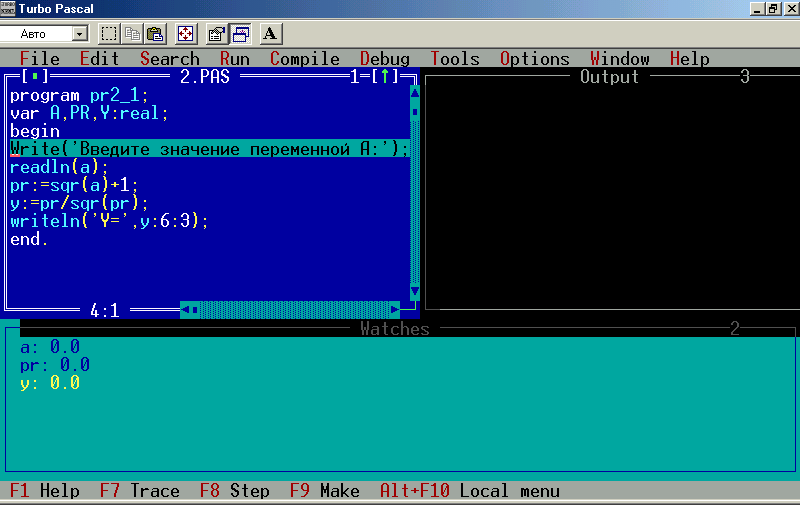Activate the Watches window title

coord(394,329)
